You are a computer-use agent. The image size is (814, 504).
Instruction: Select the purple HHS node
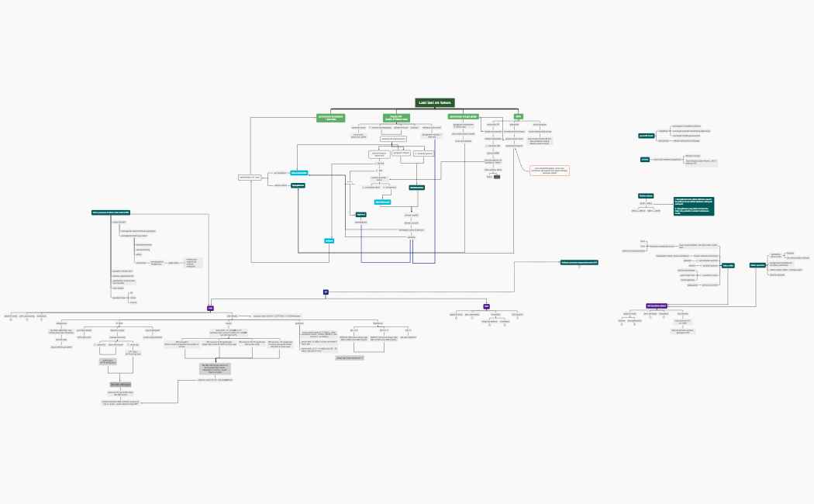pos(486,306)
